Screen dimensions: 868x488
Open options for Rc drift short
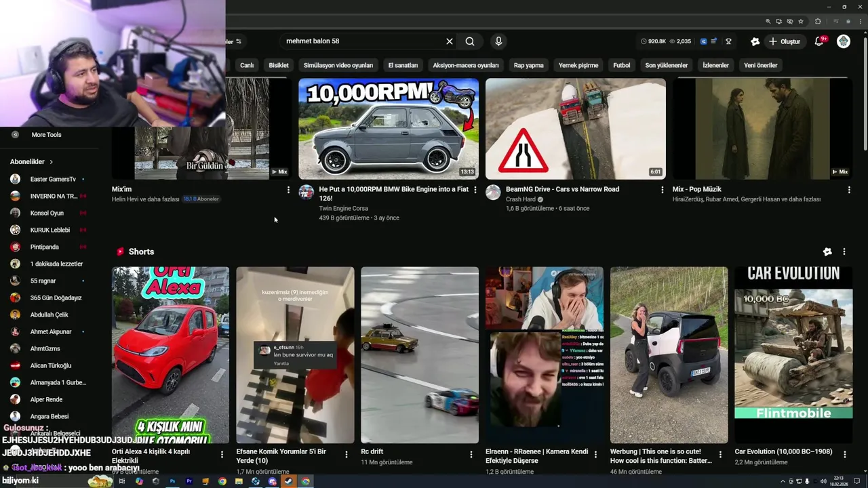coord(471,454)
